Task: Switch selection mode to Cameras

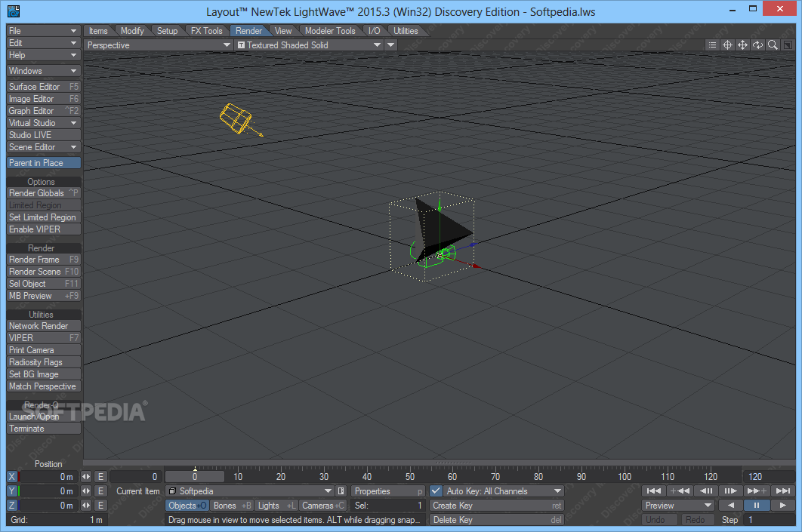Action: point(322,505)
